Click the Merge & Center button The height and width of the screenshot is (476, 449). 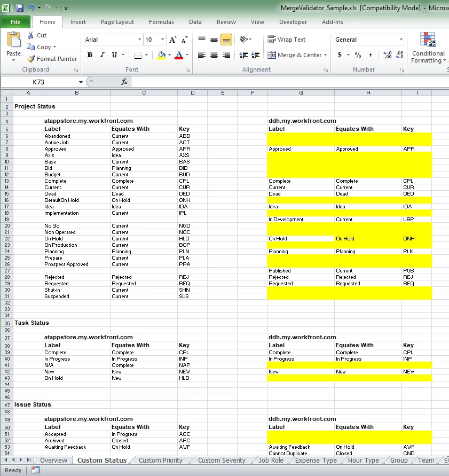click(x=294, y=55)
